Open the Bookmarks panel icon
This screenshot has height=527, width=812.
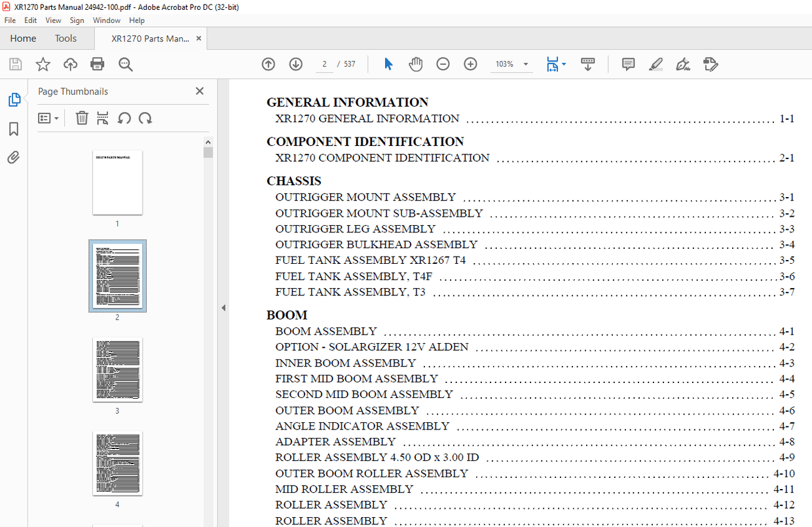point(14,129)
